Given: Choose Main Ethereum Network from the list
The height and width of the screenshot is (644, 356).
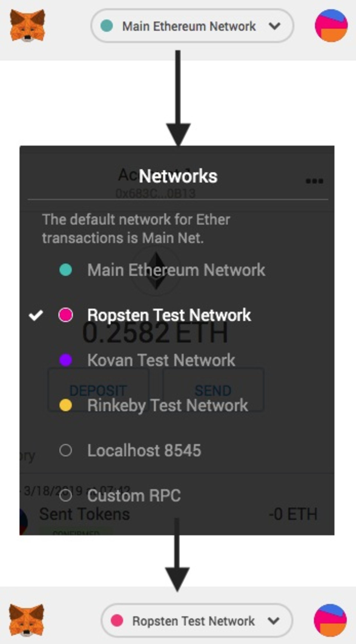Looking at the screenshot, I should pos(176,270).
